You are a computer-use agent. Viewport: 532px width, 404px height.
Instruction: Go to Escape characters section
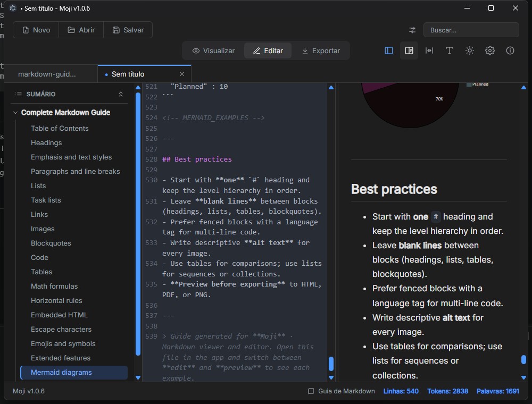point(61,330)
